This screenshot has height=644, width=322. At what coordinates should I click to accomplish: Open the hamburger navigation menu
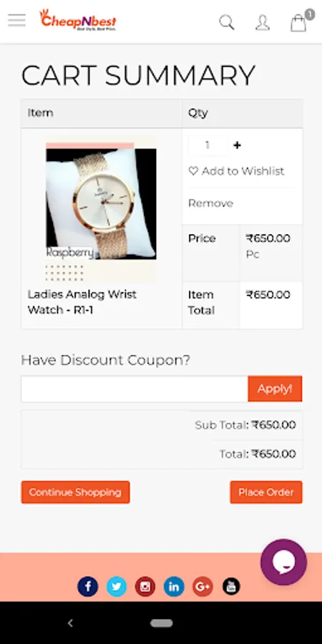[x=16, y=21]
